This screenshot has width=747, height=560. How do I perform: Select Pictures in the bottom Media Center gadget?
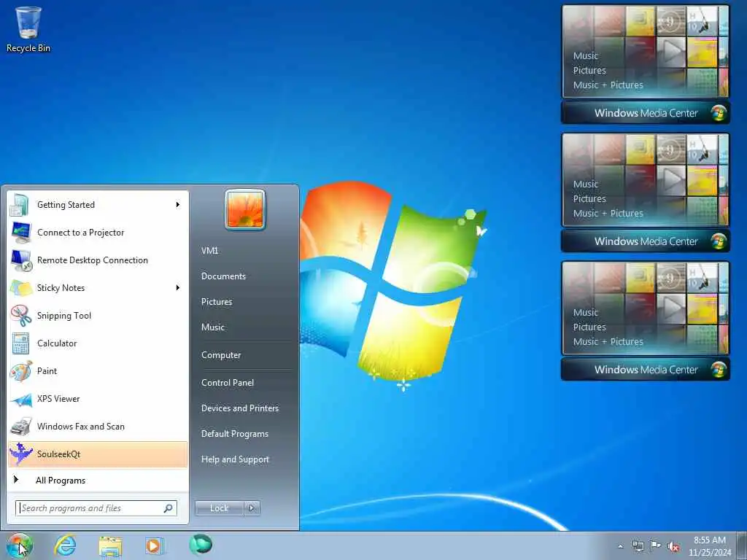(589, 327)
